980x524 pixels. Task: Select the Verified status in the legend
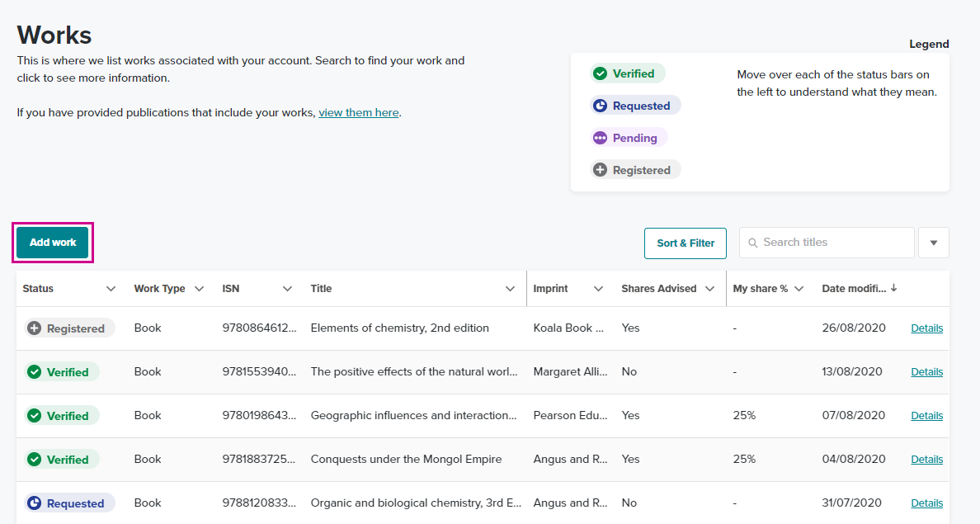[x=627, y=73]
